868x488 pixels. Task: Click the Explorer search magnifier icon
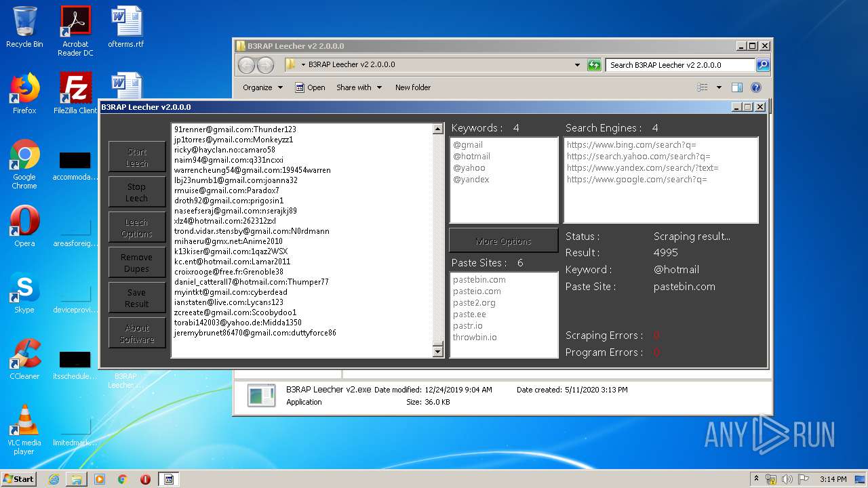coord(763,65)
